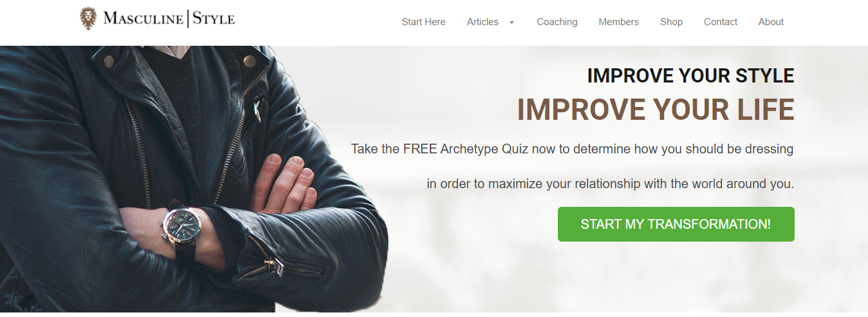Visit the Shop page
Screen dimensions: 868x317
671,22
